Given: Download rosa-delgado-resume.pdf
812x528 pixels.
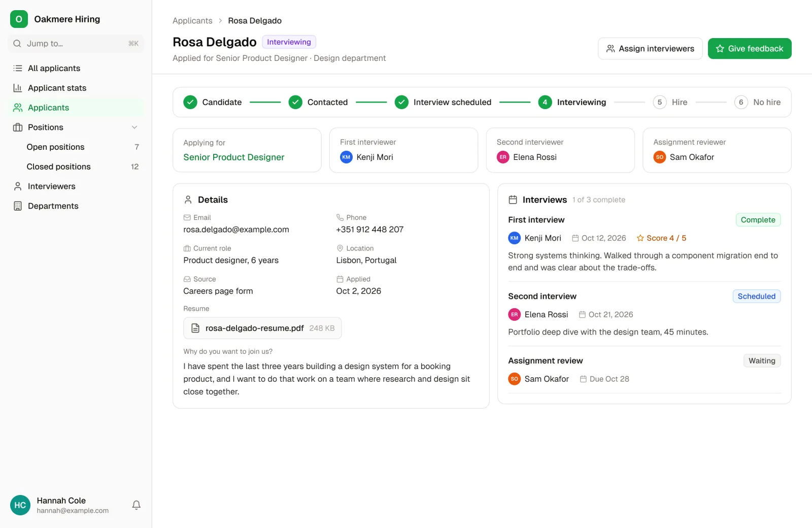Looking at the screenshot, I should point(262,328).
